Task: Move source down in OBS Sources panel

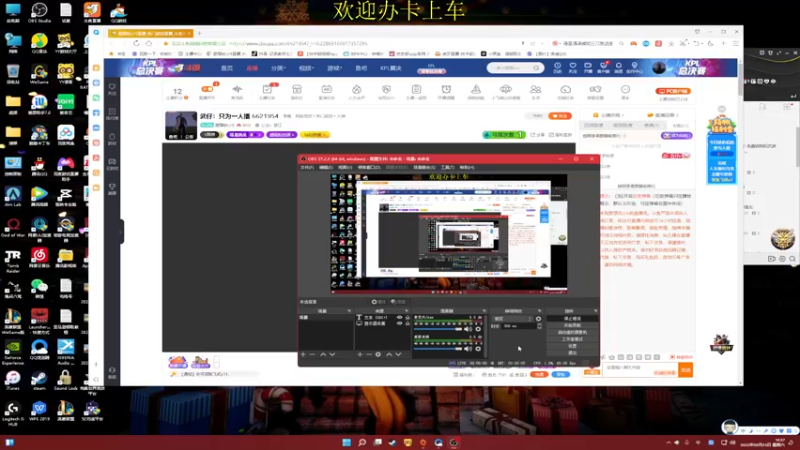Action: pos(398,354)
